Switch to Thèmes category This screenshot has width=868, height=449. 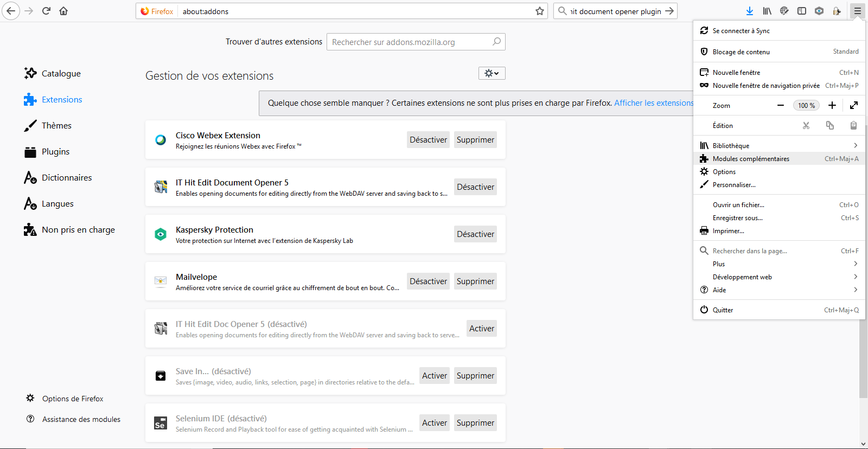pos(48,125)
